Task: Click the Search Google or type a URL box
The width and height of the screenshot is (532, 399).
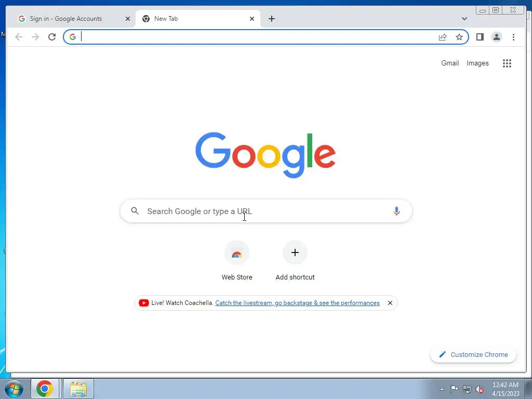Action: point(266,211)
